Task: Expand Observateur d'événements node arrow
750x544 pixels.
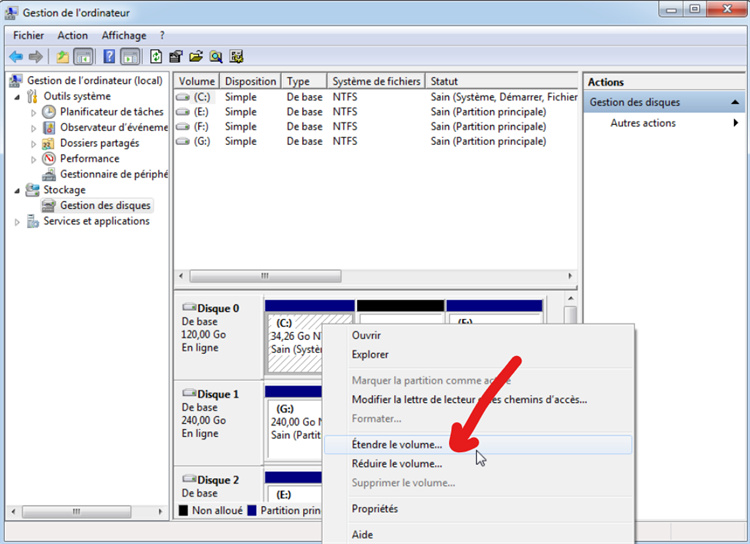Action: tap(33, 128)
